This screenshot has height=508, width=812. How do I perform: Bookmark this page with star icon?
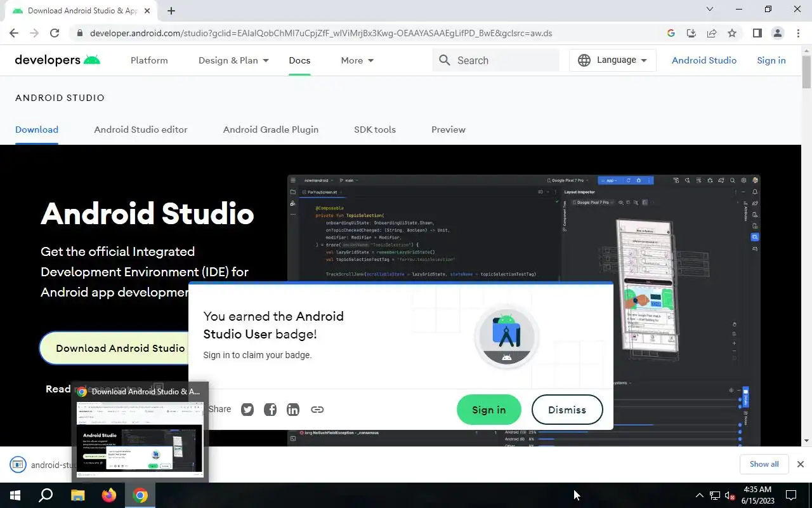[x=732, y=33]
